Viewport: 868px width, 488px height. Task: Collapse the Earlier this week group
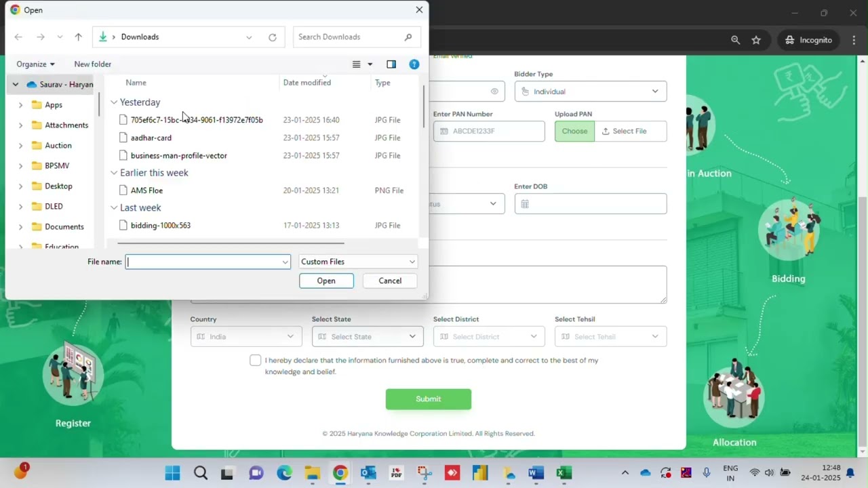coord(114,173)
